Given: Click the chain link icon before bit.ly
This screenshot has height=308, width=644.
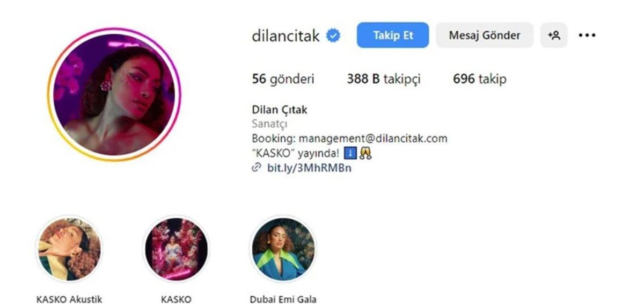Looking at the screenshot, I should tap(257, 168).
